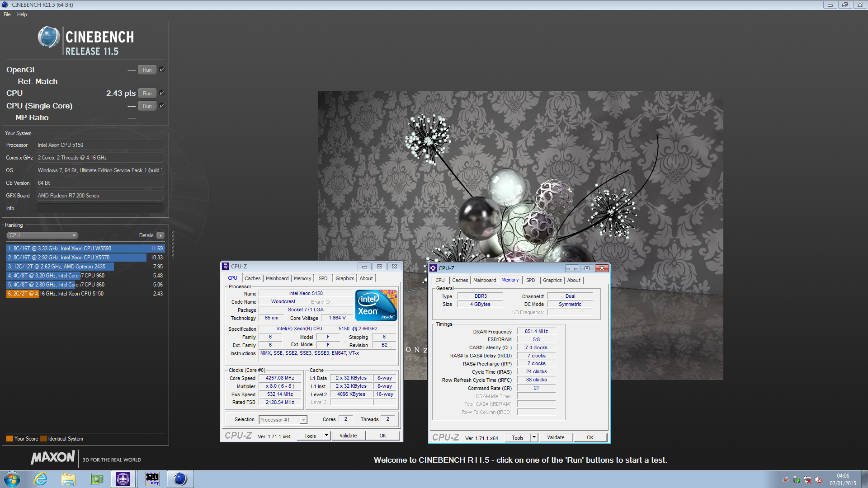Click the safely remove hardware USB tray icon
The width and height of the screenshot is (868, 488).
[797, 480]
